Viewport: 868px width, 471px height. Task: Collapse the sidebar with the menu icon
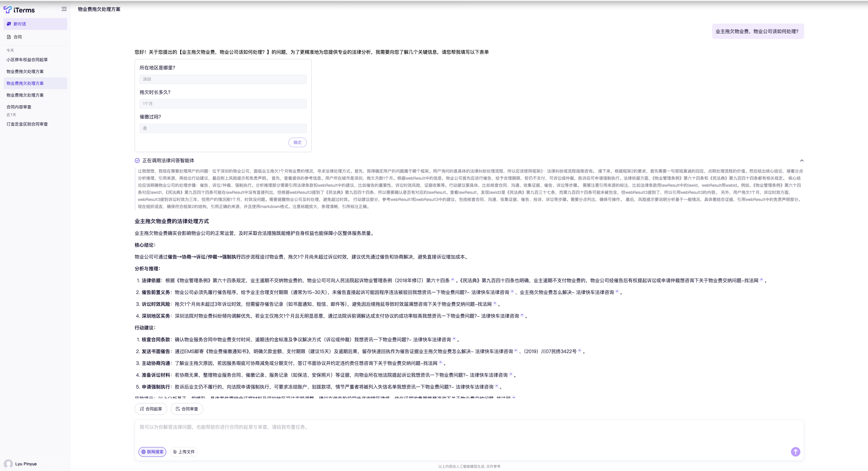point(64,9)
